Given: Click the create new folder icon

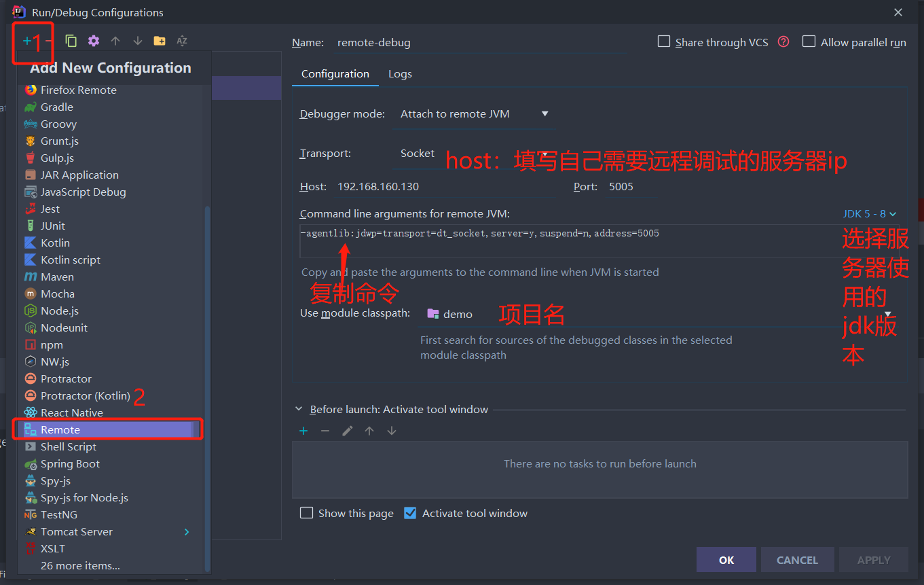Looking at the screenshot, I should point(160,40).
